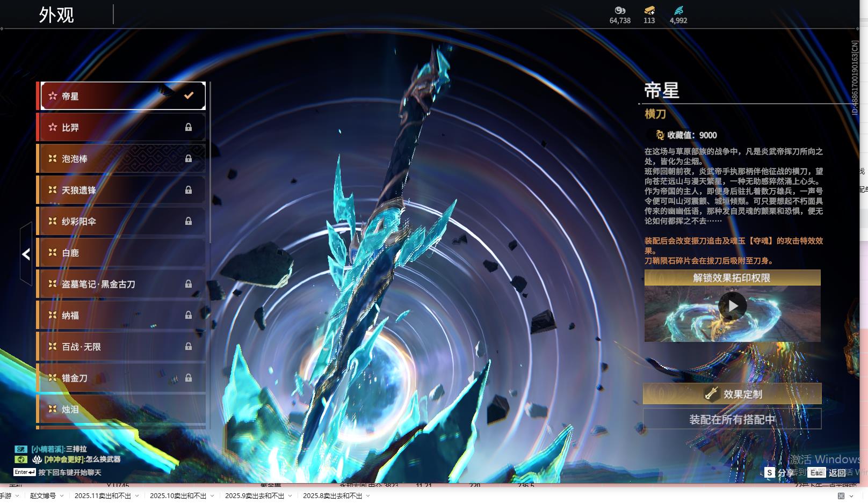Image resolution: width=868 pixels, height=504 pixels.
Task: Click the silver coin currency icon
Action: 620,10
